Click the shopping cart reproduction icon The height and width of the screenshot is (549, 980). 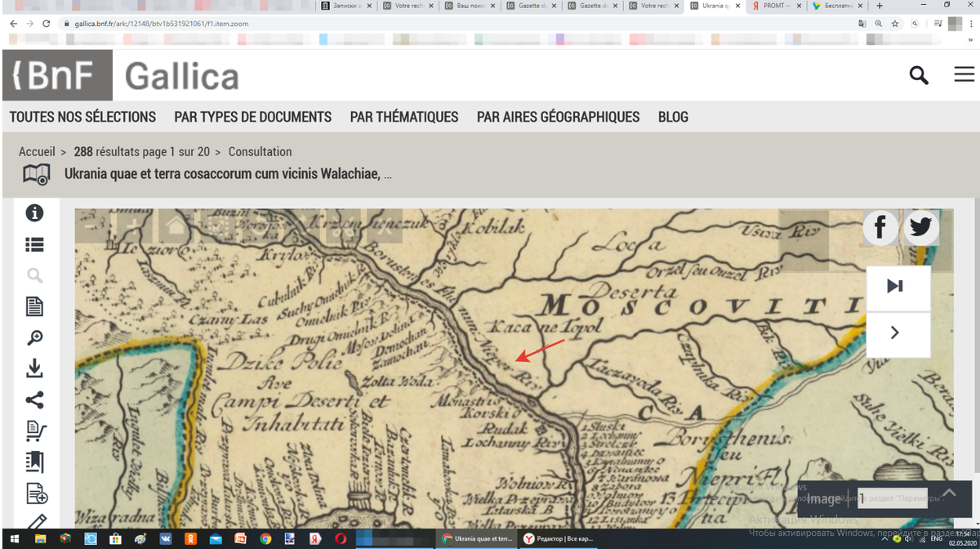(36, 431)
